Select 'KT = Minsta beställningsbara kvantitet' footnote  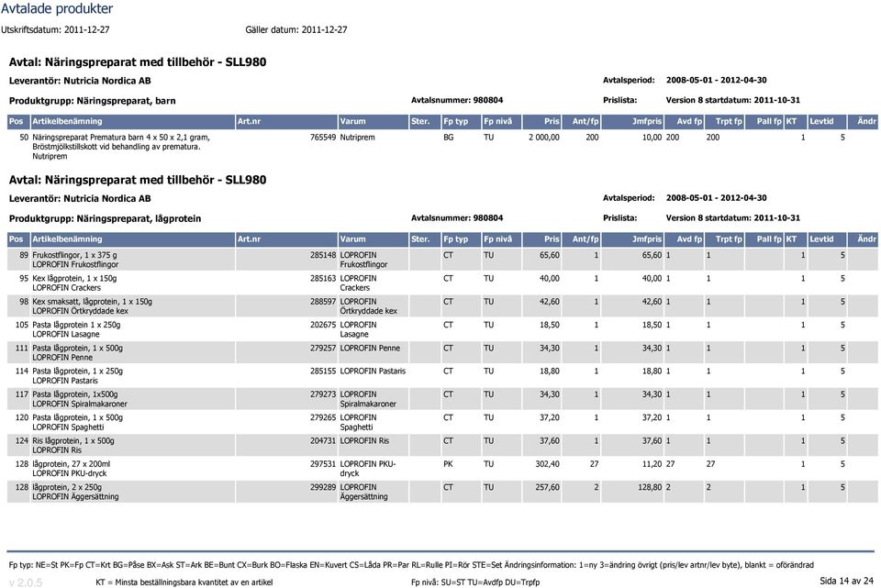point(184,582)
